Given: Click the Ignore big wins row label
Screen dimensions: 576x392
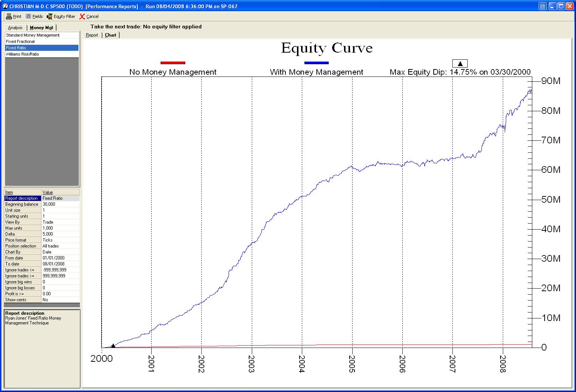Looking at the screenshot, I should [x=22, y=282].
